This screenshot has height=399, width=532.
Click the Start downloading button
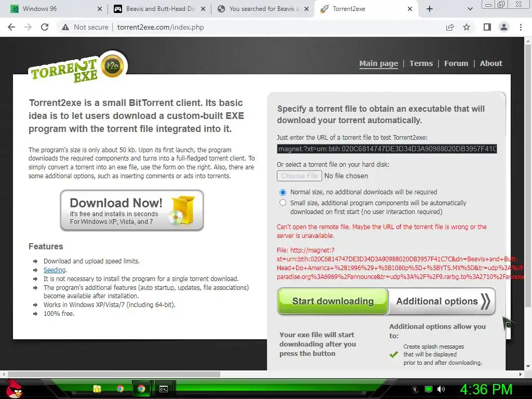pyautogui.click(x=333, y=301)
